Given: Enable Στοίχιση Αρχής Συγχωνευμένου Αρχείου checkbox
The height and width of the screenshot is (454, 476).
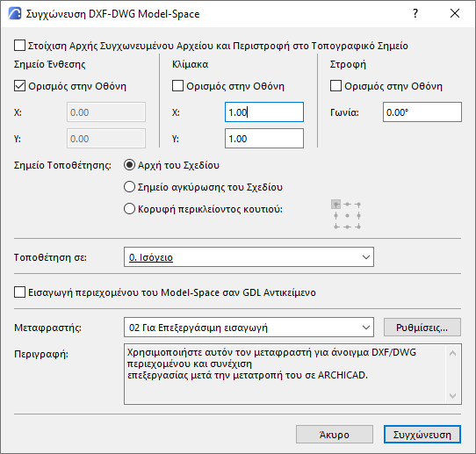Looking at the screenshot, I should click(x=19, y=46).
